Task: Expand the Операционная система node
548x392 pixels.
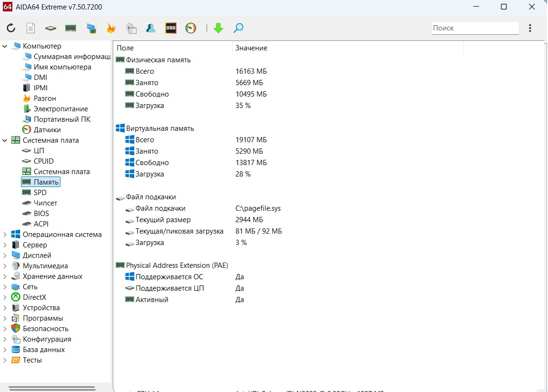Action: pos(5,235)
